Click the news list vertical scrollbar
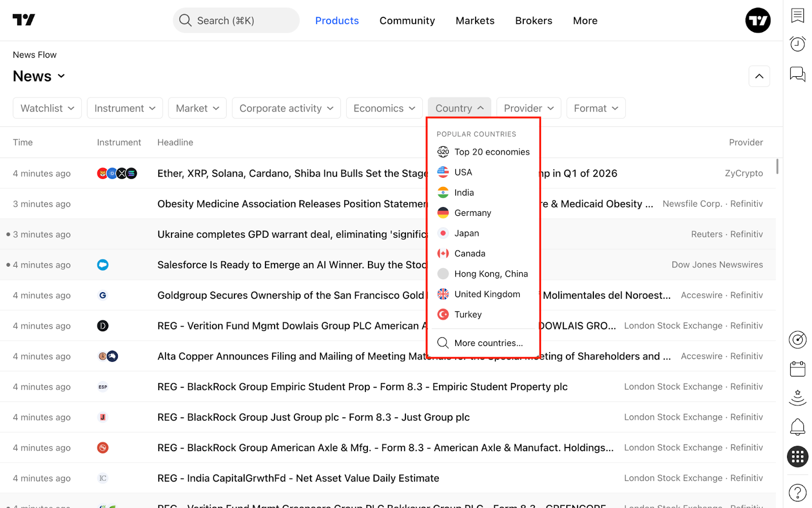 click(777, 166)
